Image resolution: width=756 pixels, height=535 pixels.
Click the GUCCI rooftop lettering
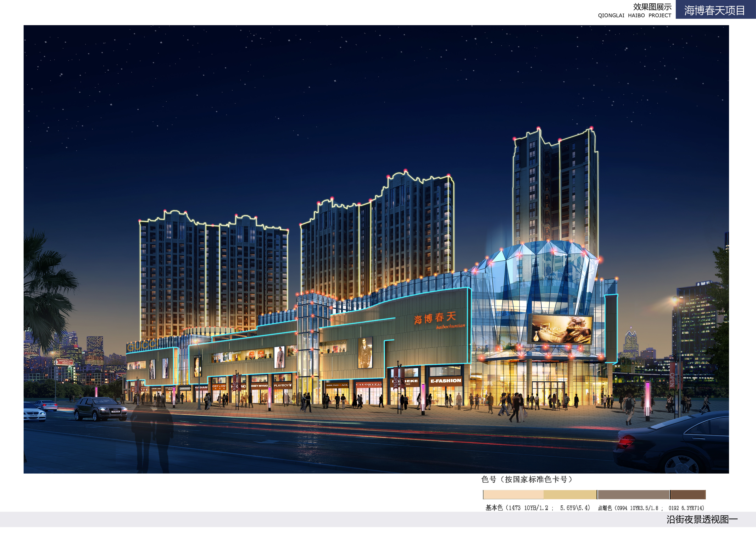click(x=143, y=346)
